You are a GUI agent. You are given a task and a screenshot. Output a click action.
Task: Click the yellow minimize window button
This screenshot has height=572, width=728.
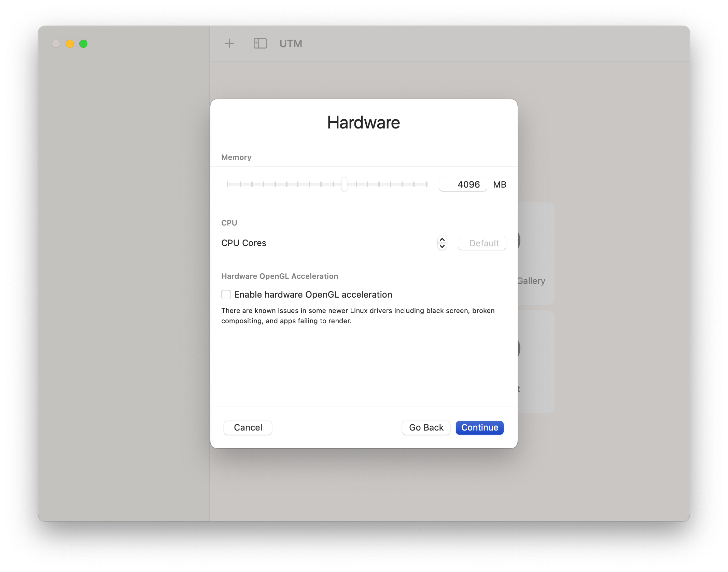pyautogui.click(x=70, y=44)
